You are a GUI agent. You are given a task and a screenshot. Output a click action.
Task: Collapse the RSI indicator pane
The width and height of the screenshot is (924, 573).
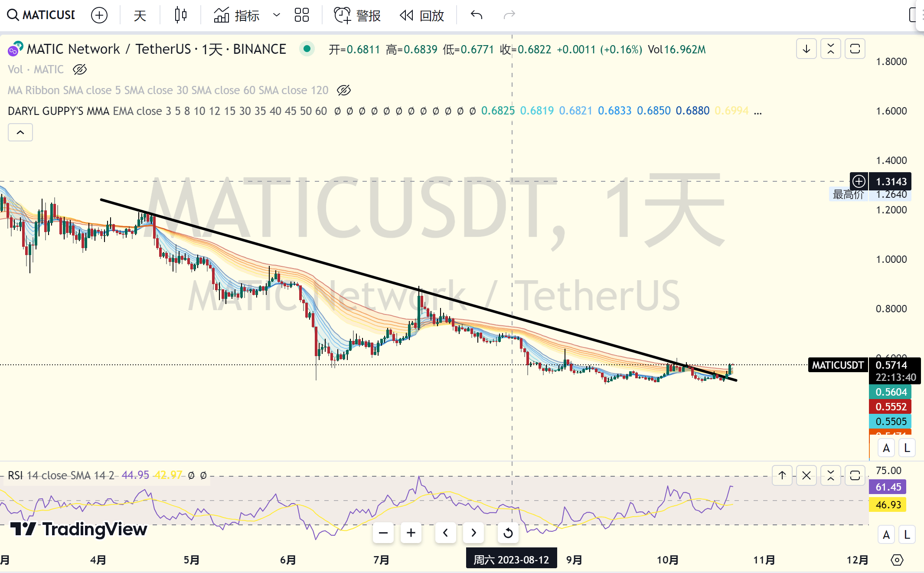coord(831,475)
